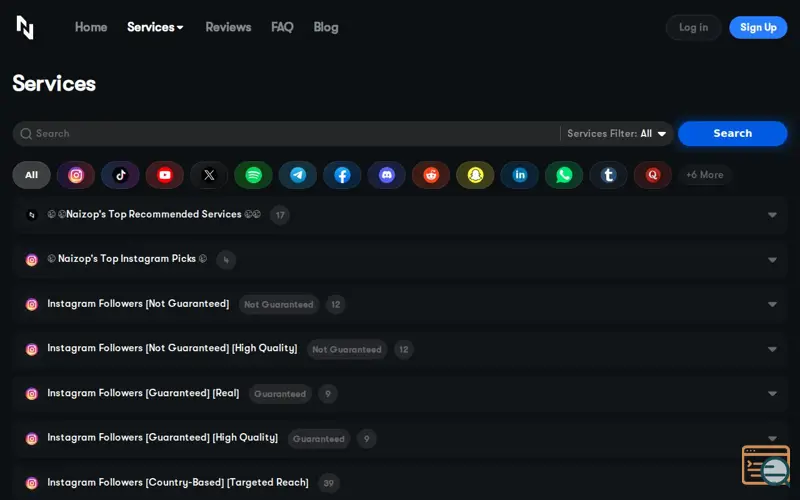
Task: Expand Followers [Not Guaranteed] [High Quality] arrow
Action: click(x=772, y=349)
